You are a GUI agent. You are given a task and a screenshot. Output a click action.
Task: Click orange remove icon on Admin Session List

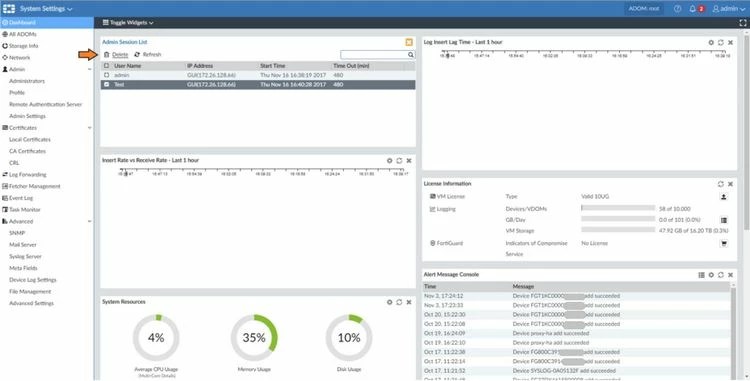click(409, 42)
